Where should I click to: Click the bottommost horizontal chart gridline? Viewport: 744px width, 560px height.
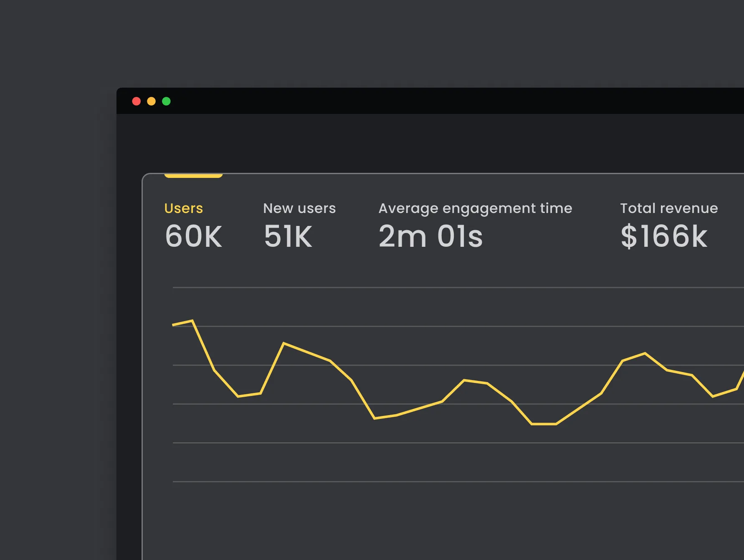[x=458, y=481]
